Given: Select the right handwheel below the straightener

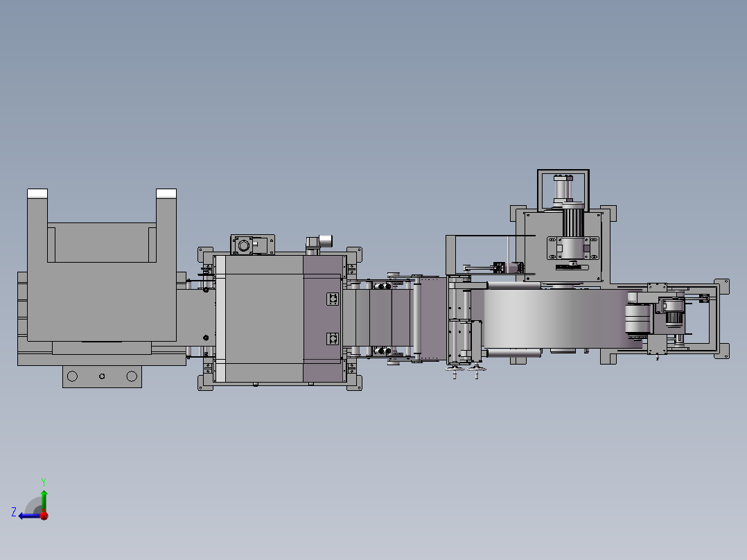Looking at the screenshot, I should click(x=477, y=370).
